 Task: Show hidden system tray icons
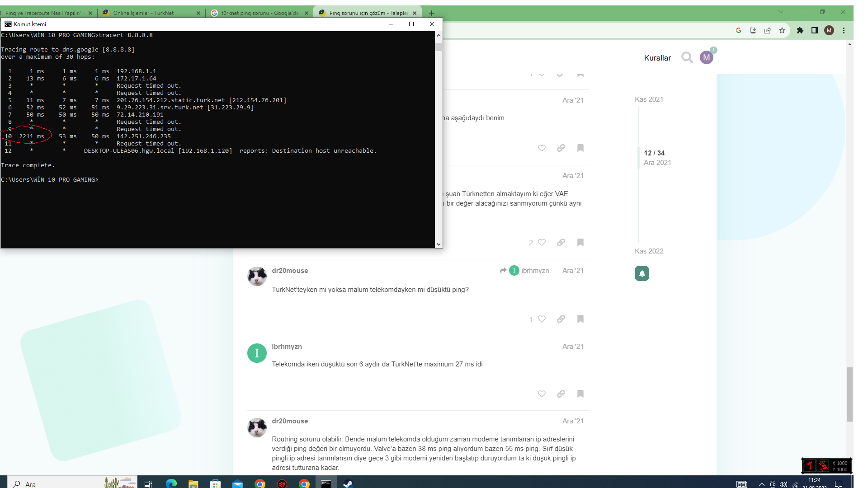762,484
